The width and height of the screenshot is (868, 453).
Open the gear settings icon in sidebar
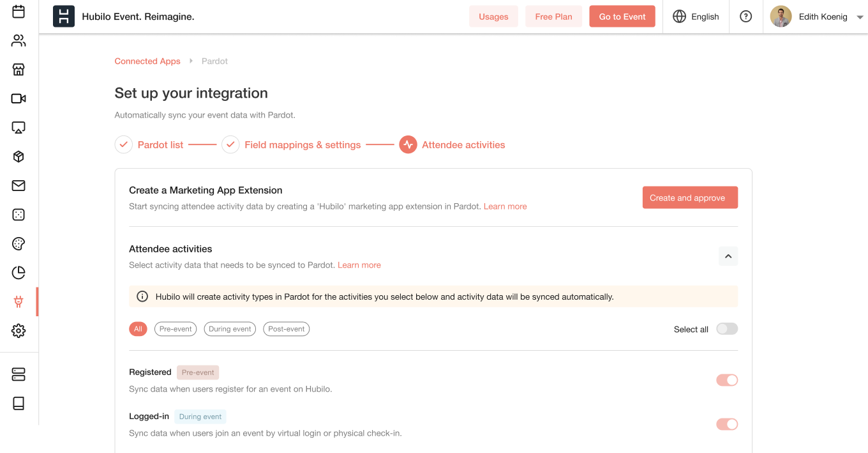point(19,331)
